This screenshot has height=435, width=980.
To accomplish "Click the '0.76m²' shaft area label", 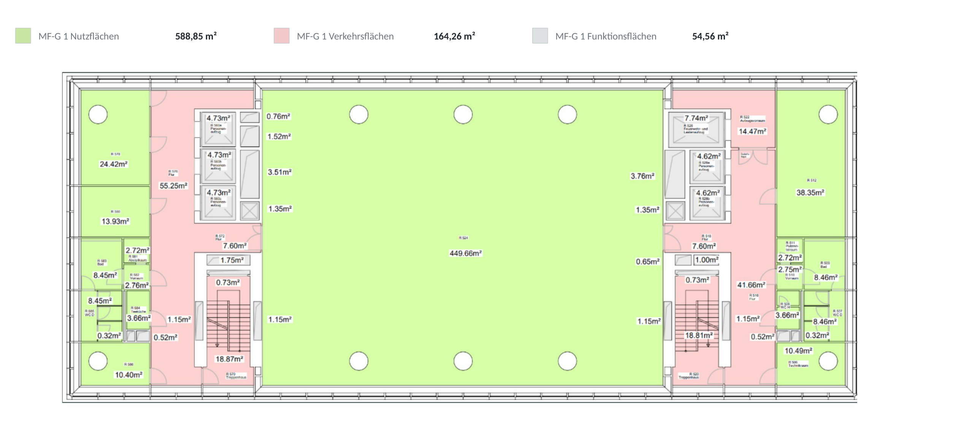I will pyautogui.click(x=278, y=116).
